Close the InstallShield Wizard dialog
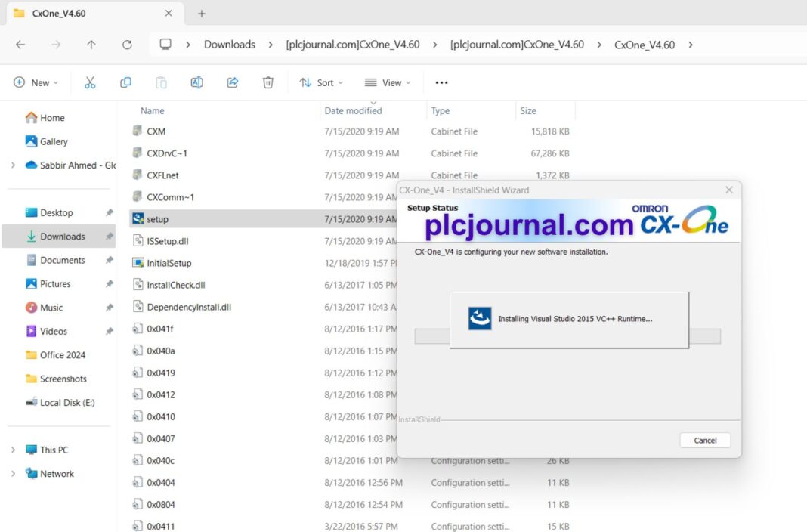 [x=728, y=190]
